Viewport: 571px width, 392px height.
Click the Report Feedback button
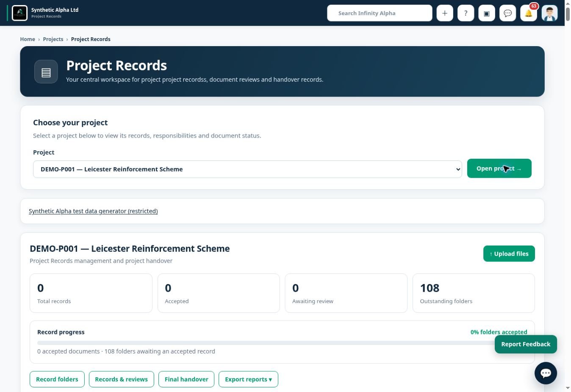click(x=526, y=344)
